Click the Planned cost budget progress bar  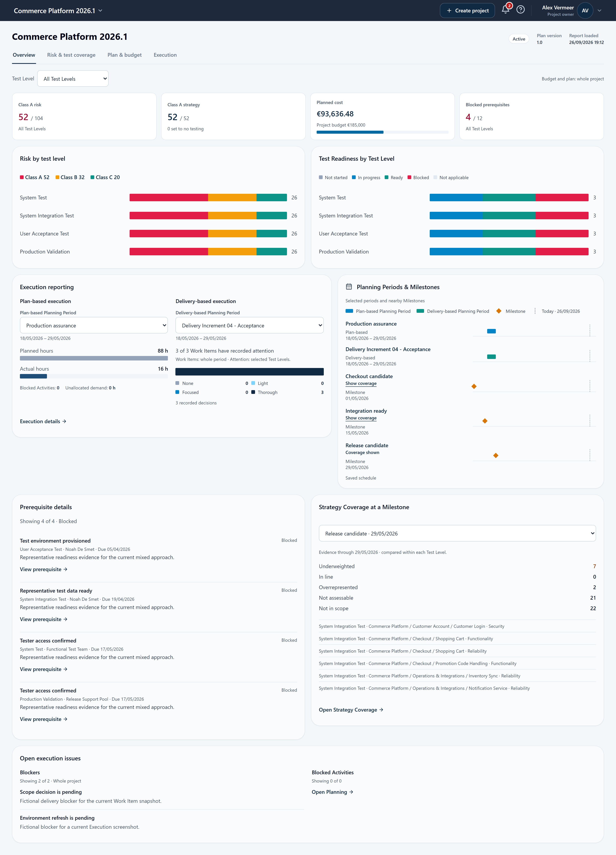click(x=382, y=132)
